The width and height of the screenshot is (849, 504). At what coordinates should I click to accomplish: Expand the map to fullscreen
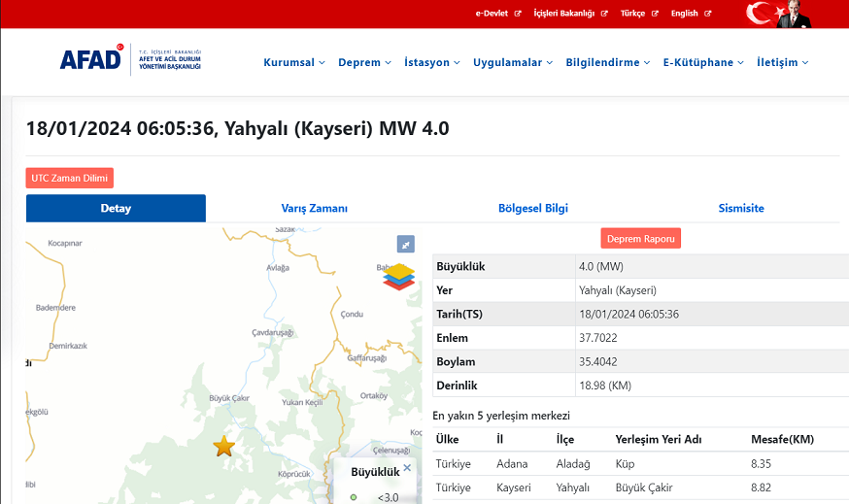coord(406,245)
